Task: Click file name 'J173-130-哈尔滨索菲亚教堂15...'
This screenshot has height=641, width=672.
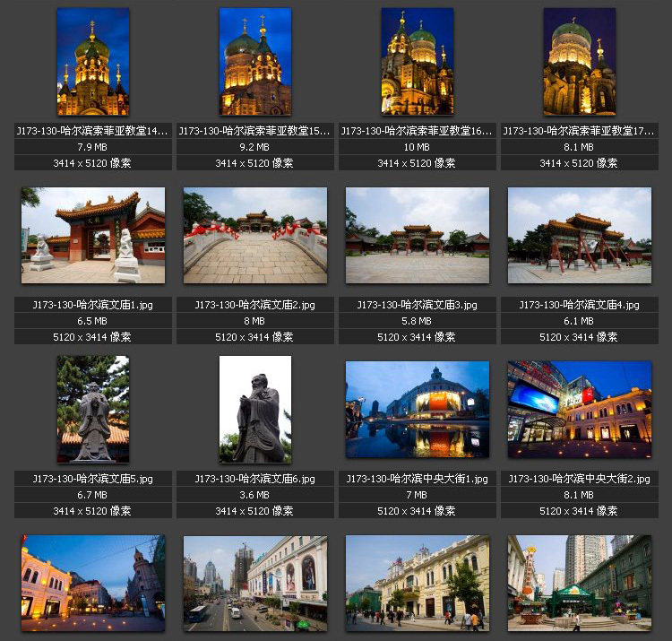Action: 254,131
